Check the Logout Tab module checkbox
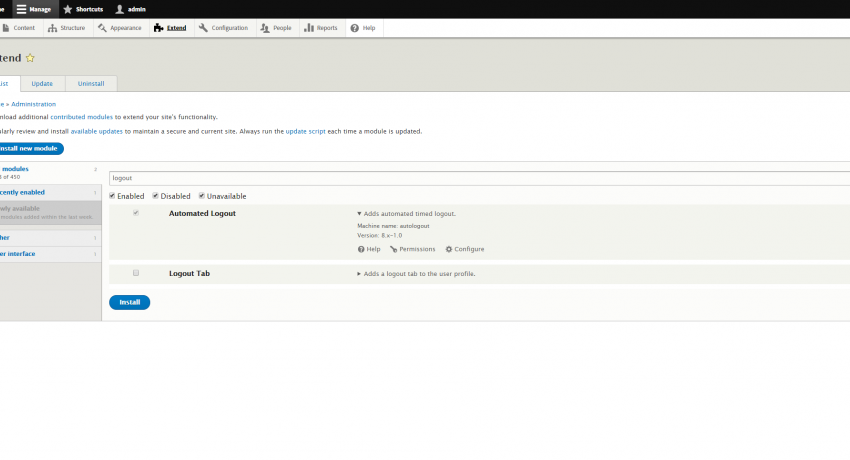Screen dimensions: 850x460 [136, 273]
